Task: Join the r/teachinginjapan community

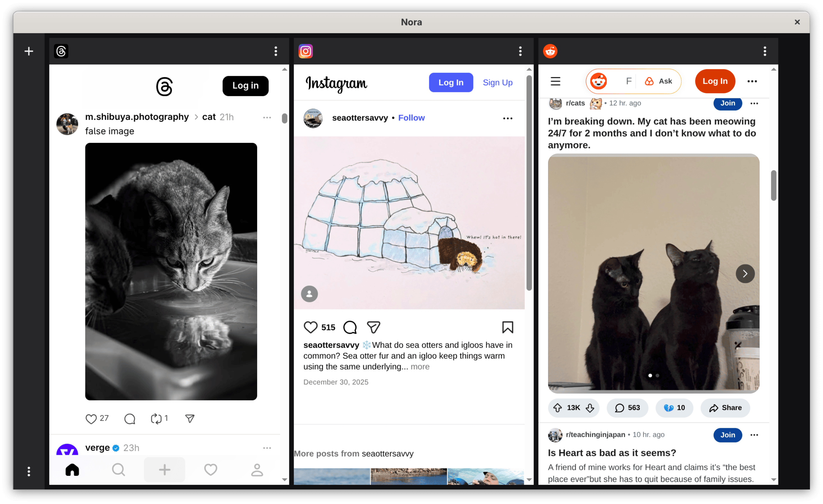Action: 728,435
